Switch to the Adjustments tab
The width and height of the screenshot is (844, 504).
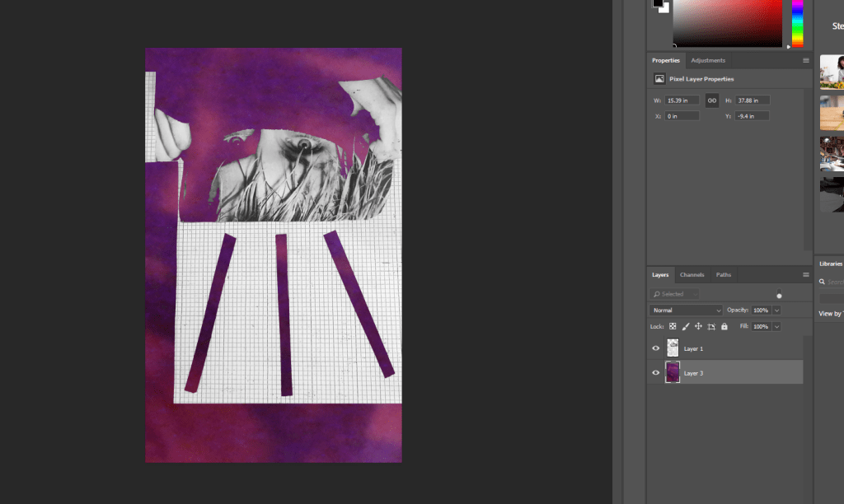[x=708, y=60]
